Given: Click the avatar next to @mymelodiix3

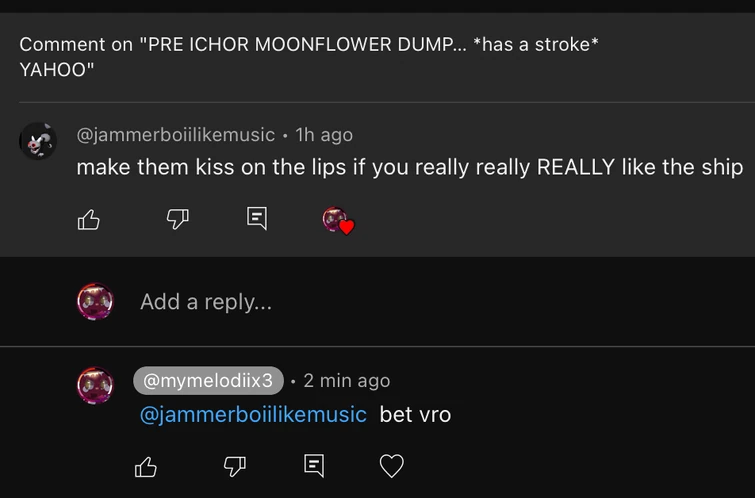Looking at the screenshot, I should (x=95, y=385).
